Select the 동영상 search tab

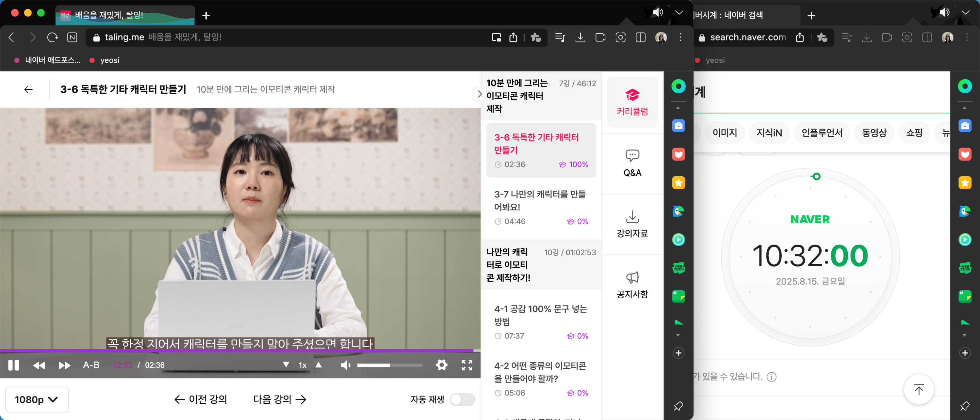[874, 132]
